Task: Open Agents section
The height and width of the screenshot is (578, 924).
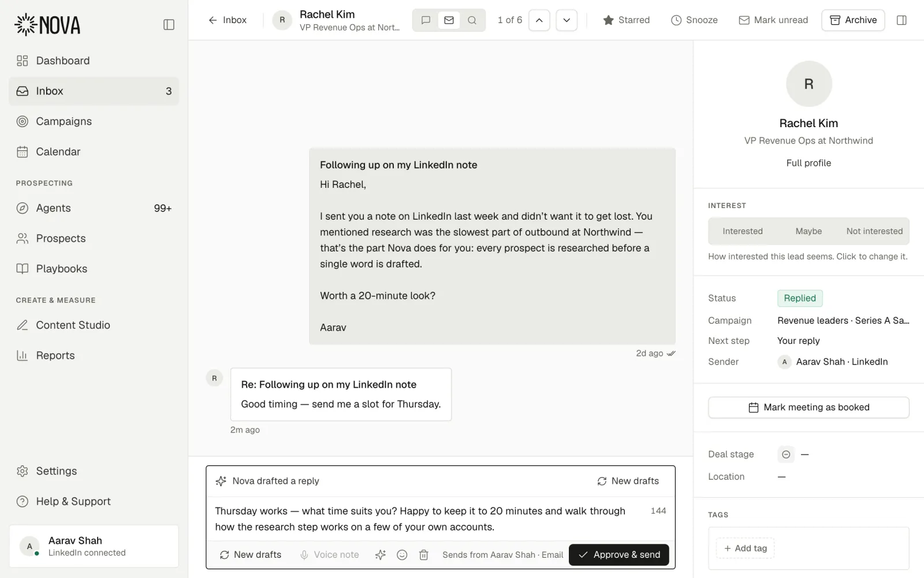Action: (x=94, y=208)
